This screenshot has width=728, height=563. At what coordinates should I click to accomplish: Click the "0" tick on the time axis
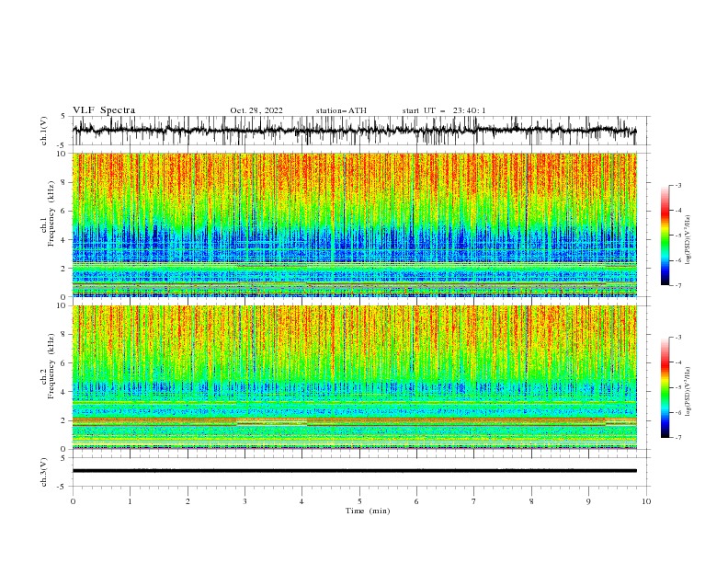tap(73, 501)
